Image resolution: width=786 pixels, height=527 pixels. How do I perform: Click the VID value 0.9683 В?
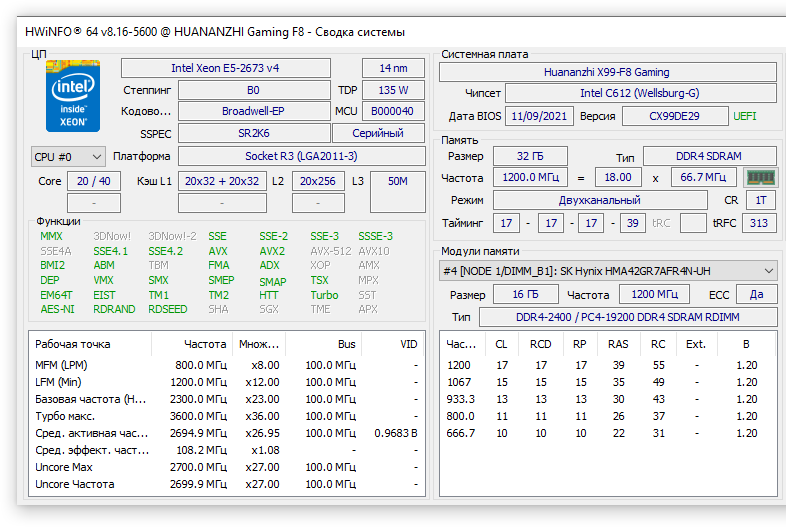pos(396,433)
